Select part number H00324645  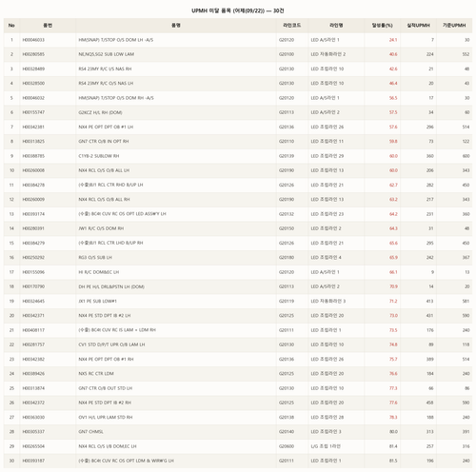click(x=33, y=301)
